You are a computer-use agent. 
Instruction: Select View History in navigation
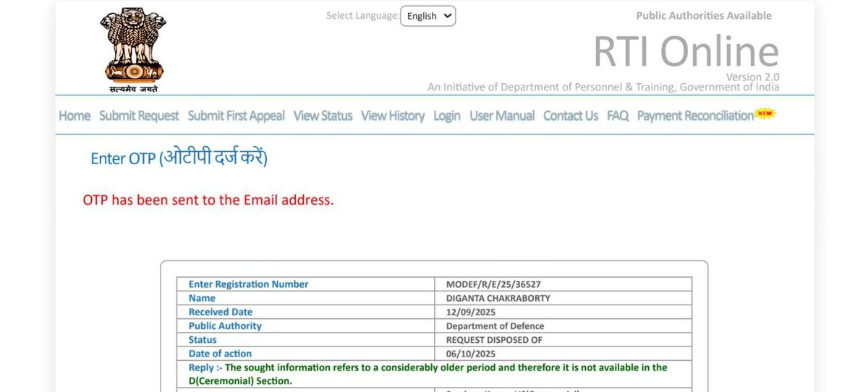point(393,116)
